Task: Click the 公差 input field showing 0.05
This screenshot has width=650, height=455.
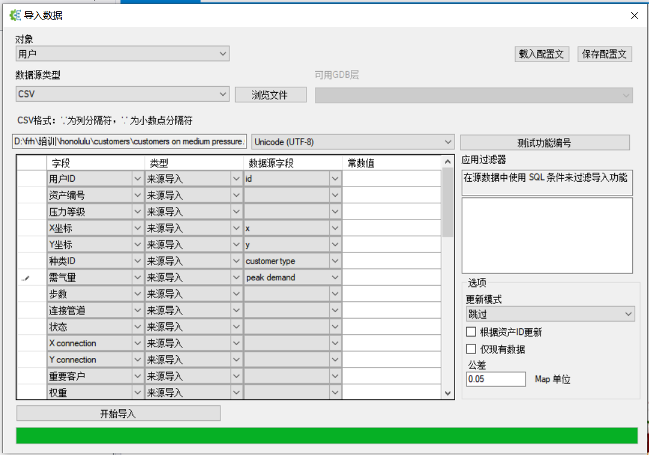Action: coord(496,379)
